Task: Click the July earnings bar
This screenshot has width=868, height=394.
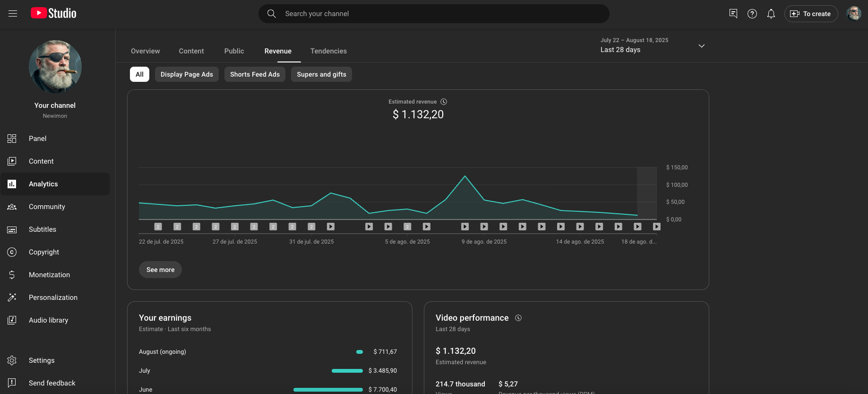Action: click(347, 371)
